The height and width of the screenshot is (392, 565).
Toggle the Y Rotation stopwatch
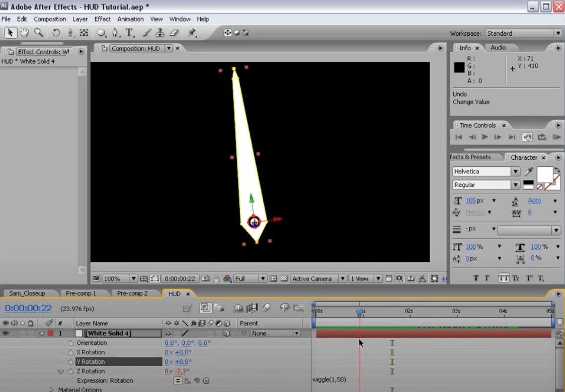(70, 362)
